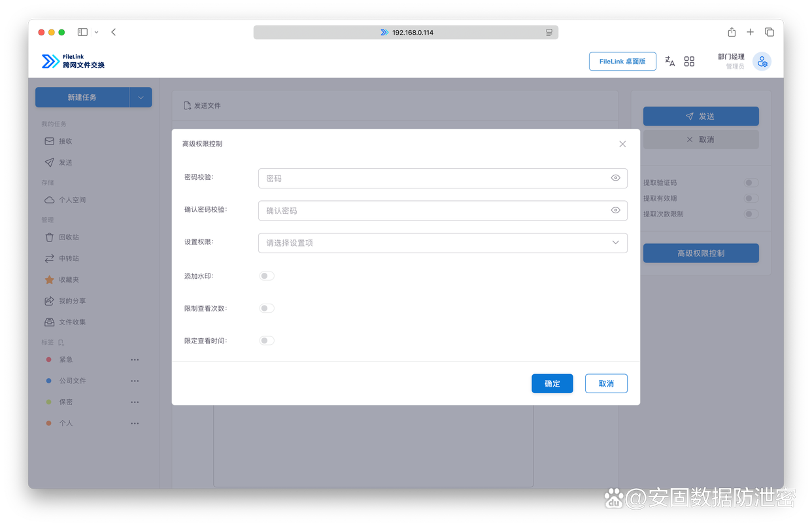Screen dimensions: 812x526
Task: Click the paper plane icon beside 发送 in sidebar
Action: pos(49,162)
